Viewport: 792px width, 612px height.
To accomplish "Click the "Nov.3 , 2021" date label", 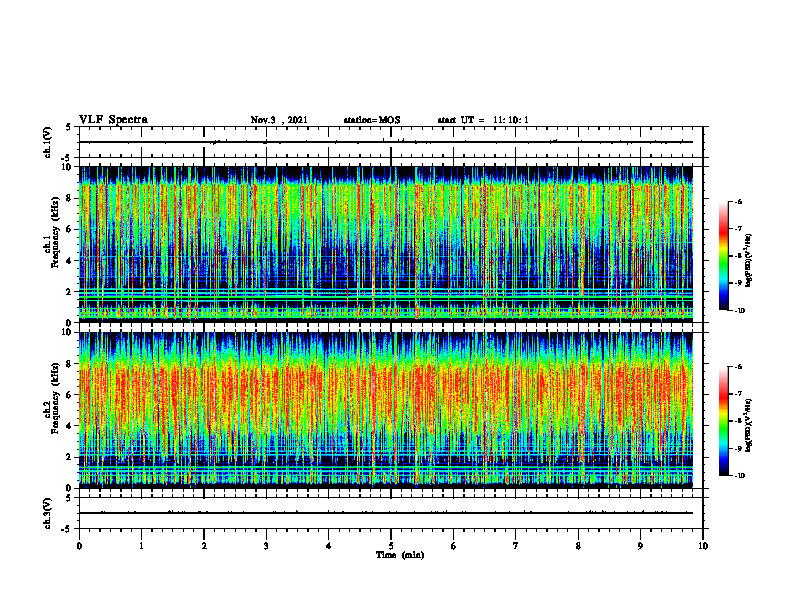I will (x=279, y=120).
